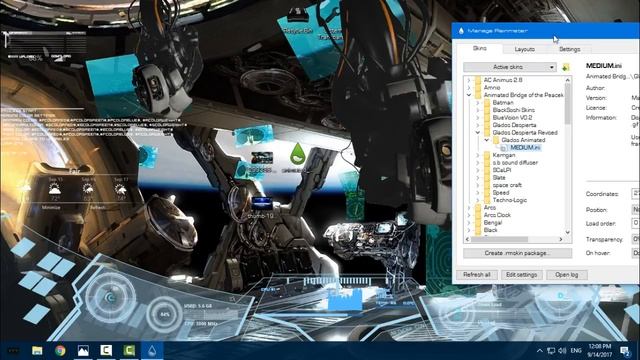The width and height of the screenshot is (640, 360).
Task: Click the AC Animus 2.8 folder icon
Action: [x=478, y=80]
